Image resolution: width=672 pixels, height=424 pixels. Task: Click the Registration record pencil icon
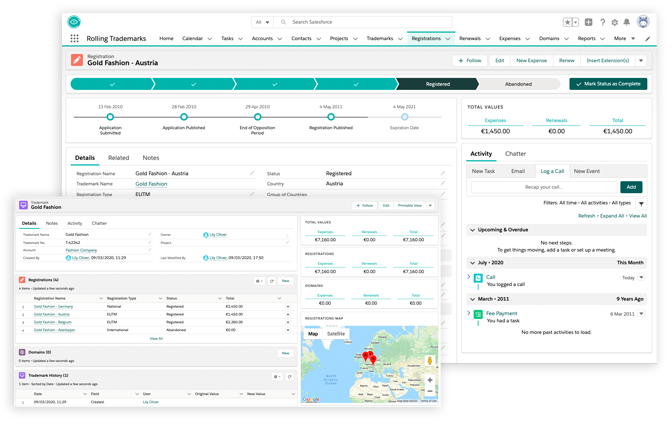pyautogui.click(x=77, y=60)
